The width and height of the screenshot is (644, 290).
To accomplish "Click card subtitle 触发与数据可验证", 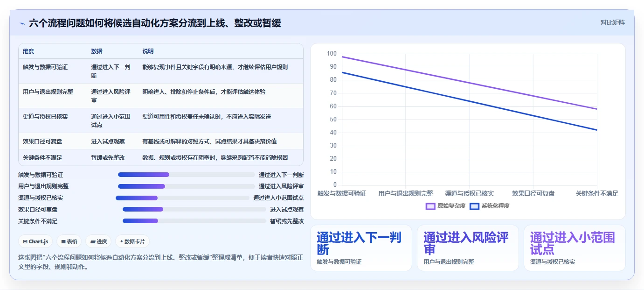I will tap(339, 262).
